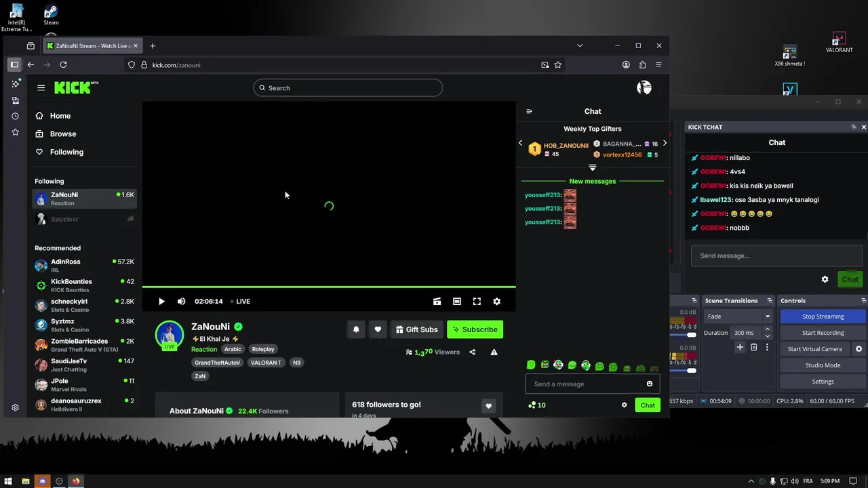Screen dimensions: 868x488
Task: Click the Kick chat Send a message field
Action: click(587, 384)
